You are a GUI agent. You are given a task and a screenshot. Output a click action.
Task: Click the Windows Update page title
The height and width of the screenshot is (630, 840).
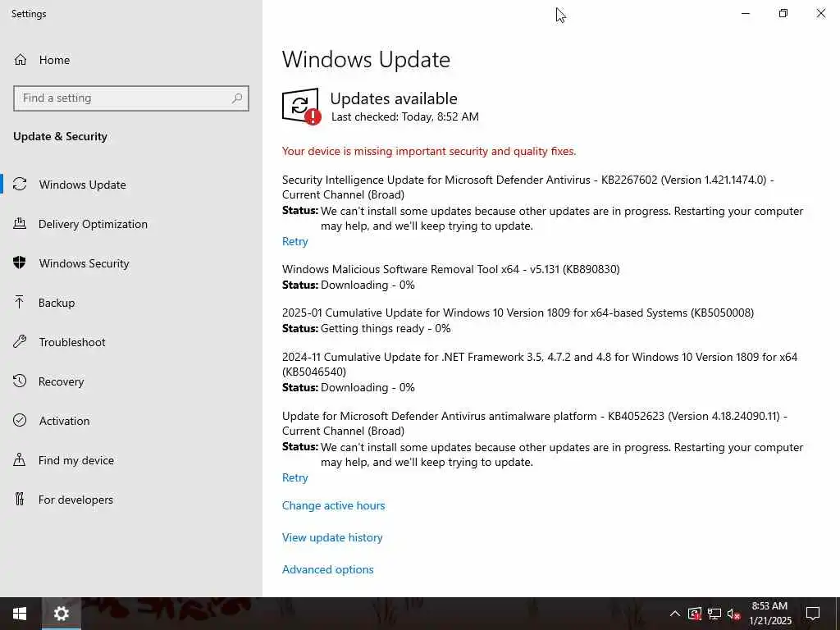[366, 59]
